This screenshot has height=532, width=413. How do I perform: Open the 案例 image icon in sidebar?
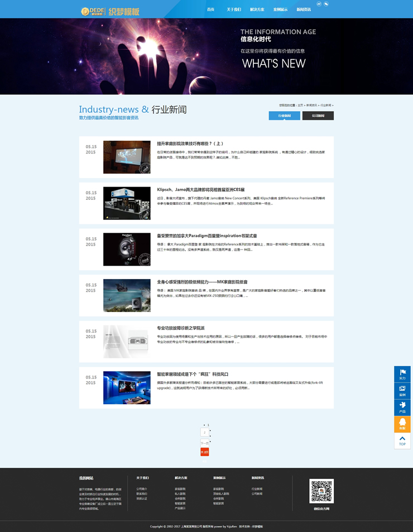pos(402,391)
